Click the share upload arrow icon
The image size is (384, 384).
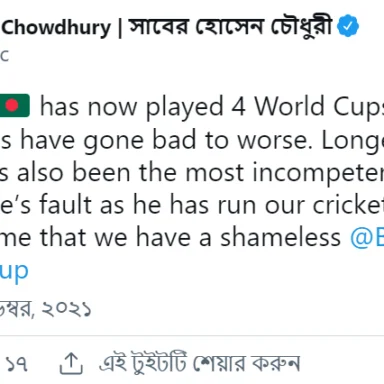[x=71, y=364]
